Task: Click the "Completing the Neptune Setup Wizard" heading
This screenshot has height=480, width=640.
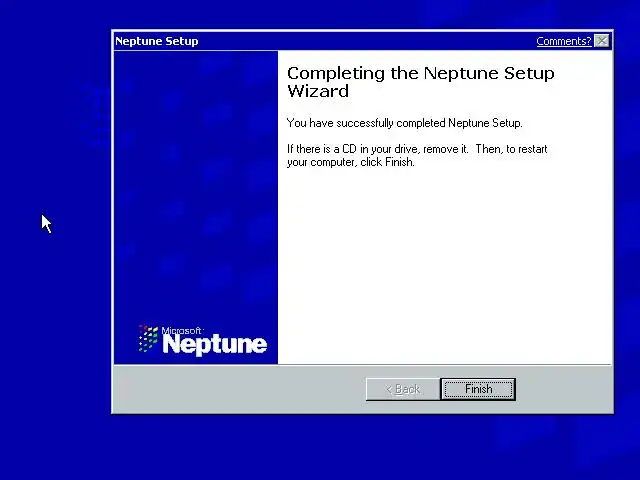Action: click(420, 82)
